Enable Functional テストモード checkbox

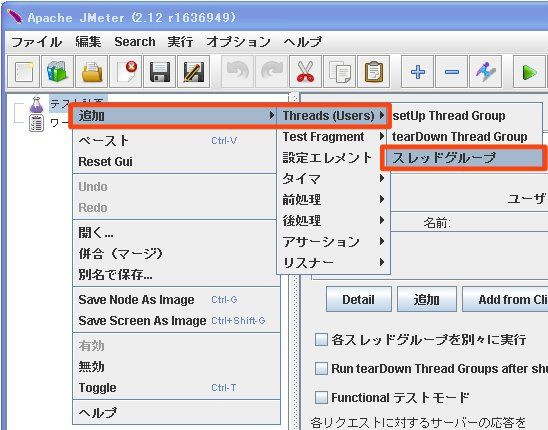pyautogui.click(x=321, y=397)
